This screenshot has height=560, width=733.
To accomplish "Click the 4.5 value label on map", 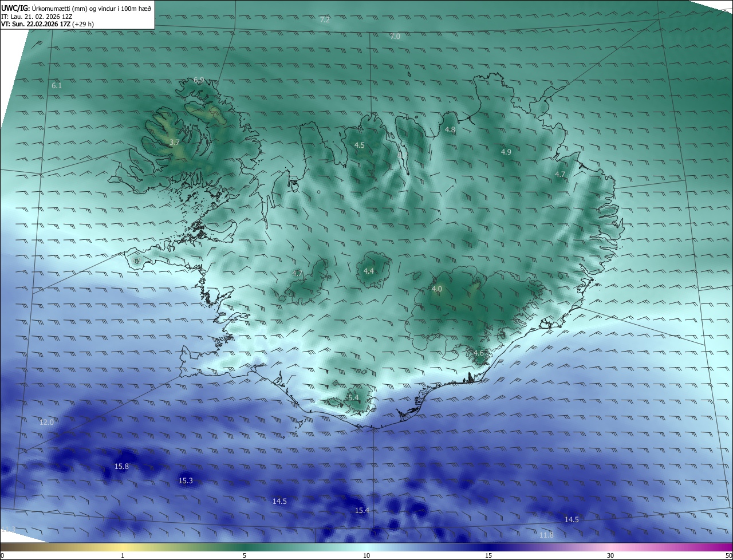I will [359, 145].
